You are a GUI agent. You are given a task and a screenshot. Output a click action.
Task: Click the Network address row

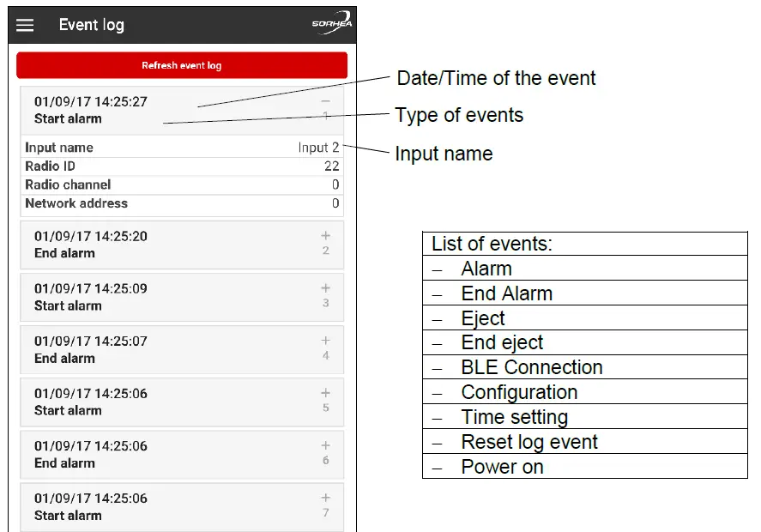[x=181, y=203]
